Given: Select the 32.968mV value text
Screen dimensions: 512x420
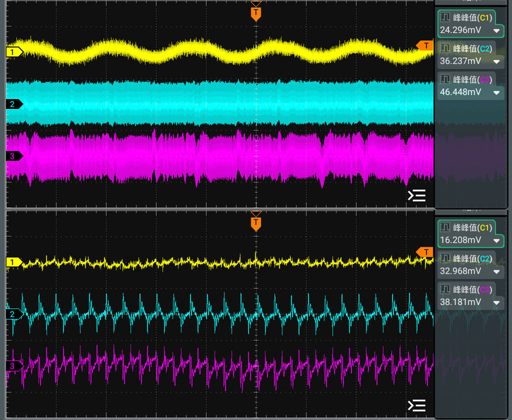Looking at the screenshot, I should (460, 271).
